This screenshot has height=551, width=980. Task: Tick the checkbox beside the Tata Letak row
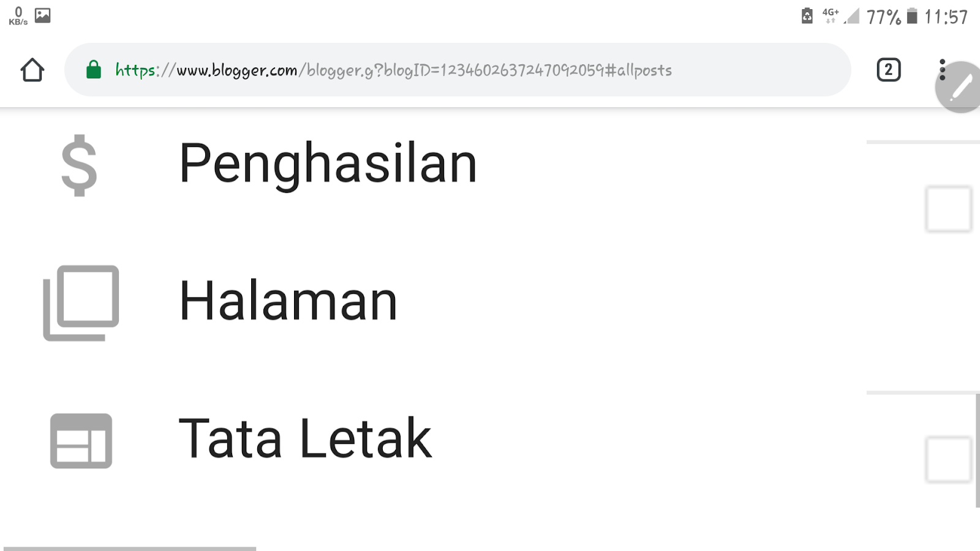pos(948,459)
